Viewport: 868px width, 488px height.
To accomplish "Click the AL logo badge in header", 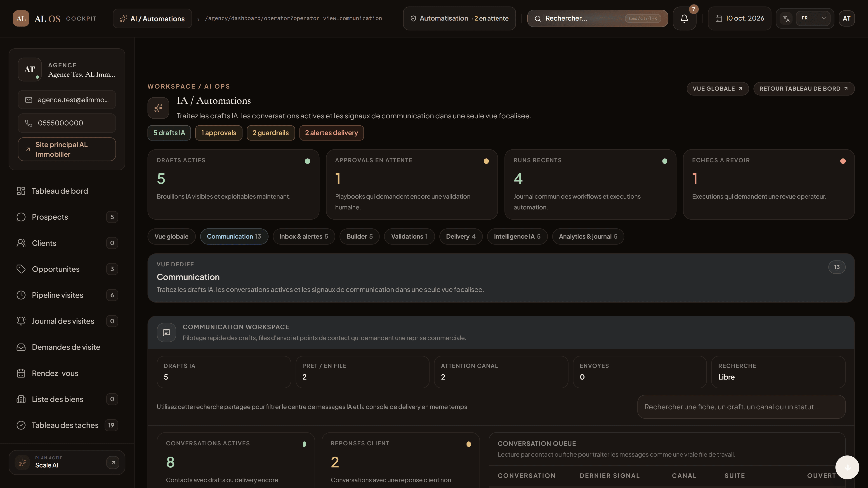I will (x=21, y=19).
